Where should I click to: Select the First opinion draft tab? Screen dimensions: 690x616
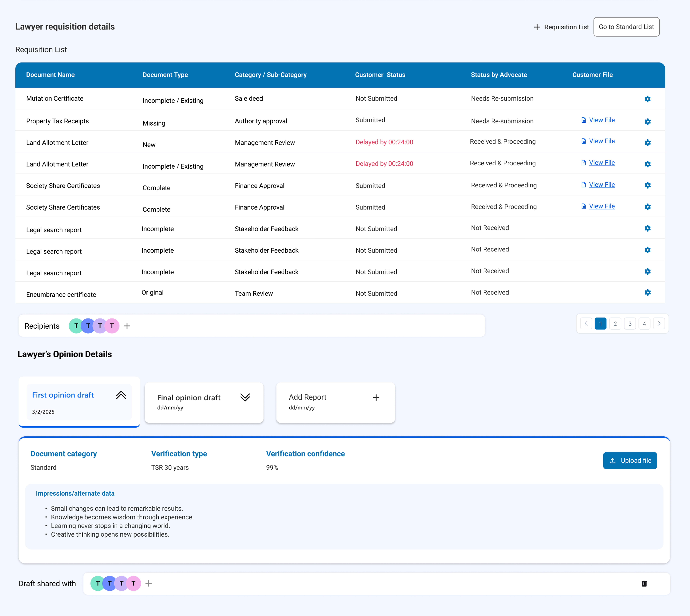pyautogui.click(x=79, y=402)
